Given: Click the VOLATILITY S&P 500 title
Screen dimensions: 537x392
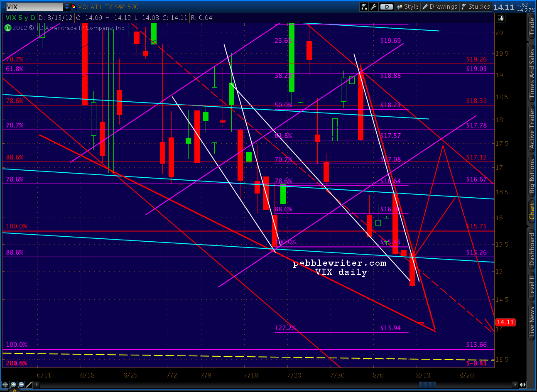Looking at the screenshot, I should pos(108,7).
